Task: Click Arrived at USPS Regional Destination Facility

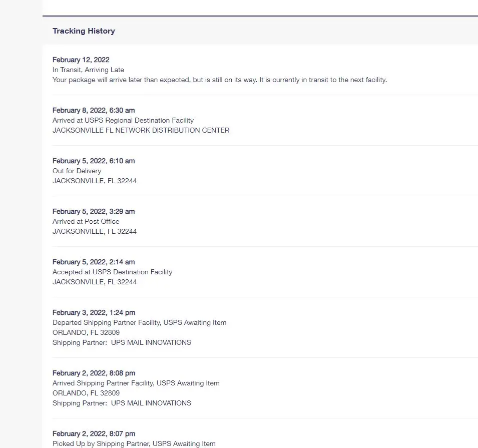Action: coord(123,120)
